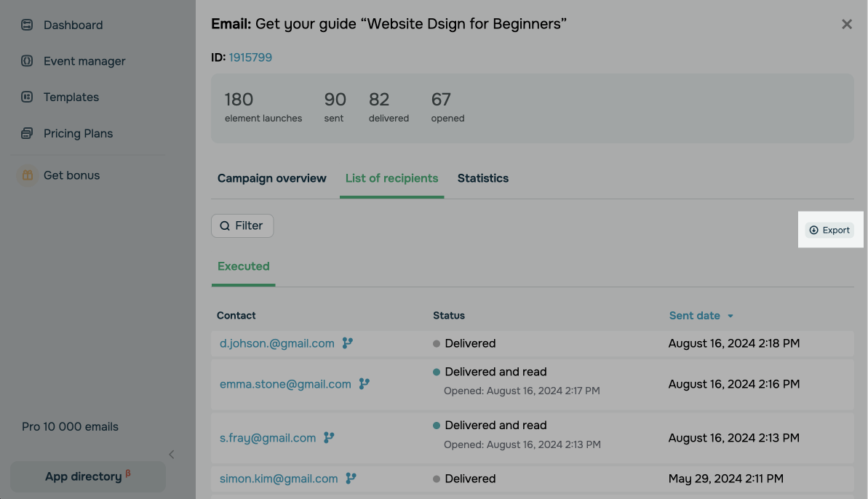
Task: Collapse the sidebar with chevron arrow
Action: point(172,455)
